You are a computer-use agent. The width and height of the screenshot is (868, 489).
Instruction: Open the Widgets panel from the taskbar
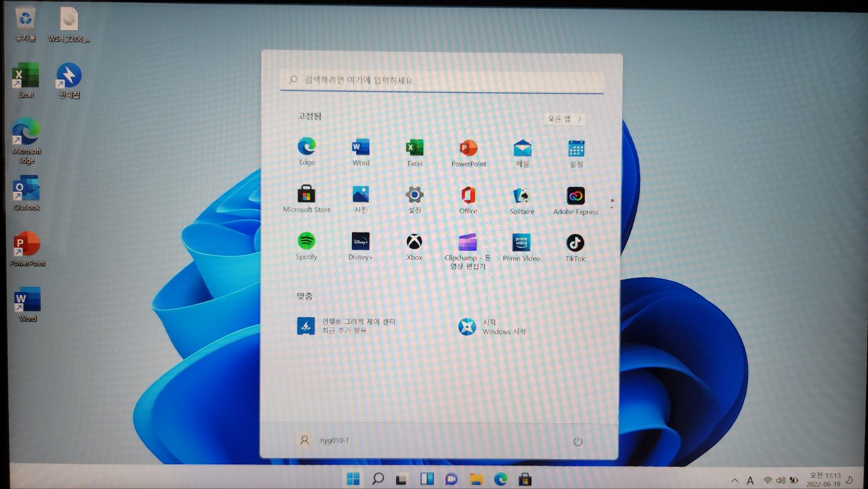click(427, 479)
